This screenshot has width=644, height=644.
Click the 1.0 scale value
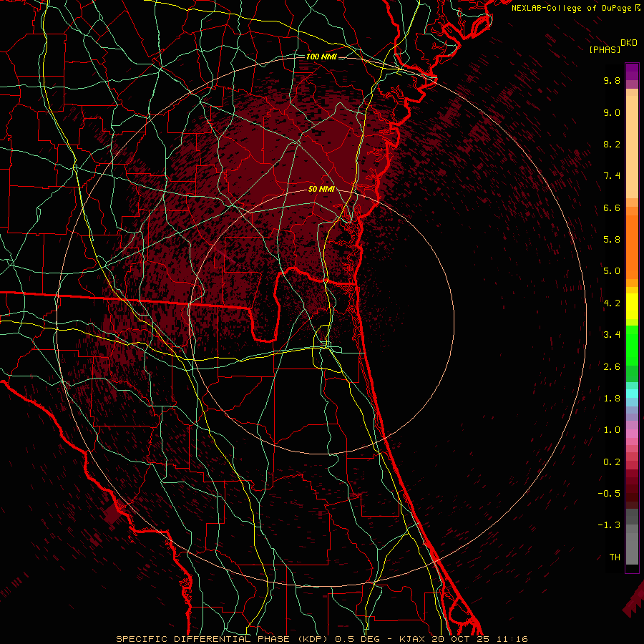click(x=612, y=430)
